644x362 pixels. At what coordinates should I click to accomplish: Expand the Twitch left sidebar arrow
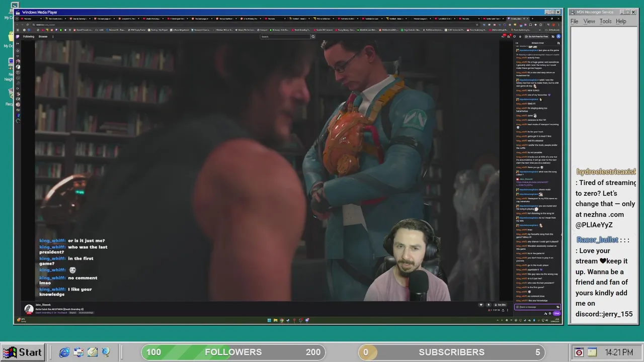[x=18, y=44]
